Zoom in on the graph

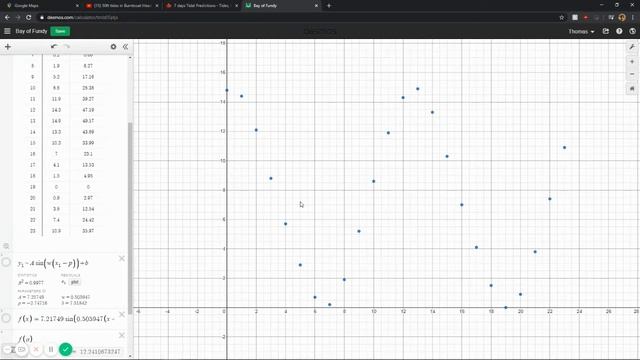[632, 62]
